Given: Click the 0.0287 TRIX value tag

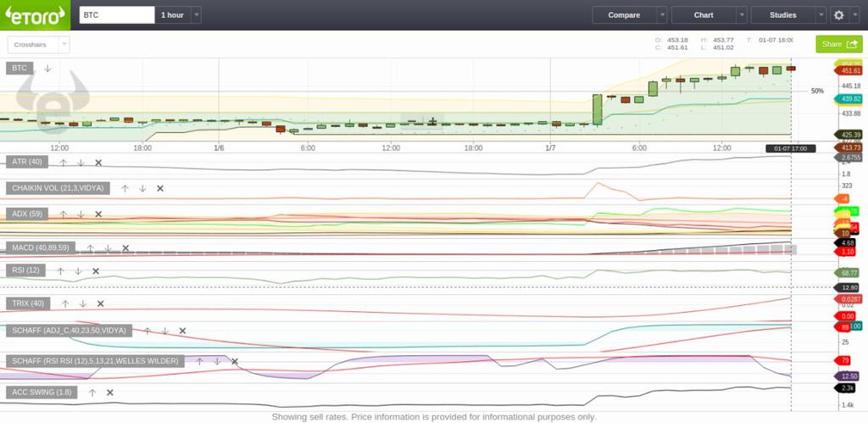Looking at the screenshot, I should tap(848, 299).
